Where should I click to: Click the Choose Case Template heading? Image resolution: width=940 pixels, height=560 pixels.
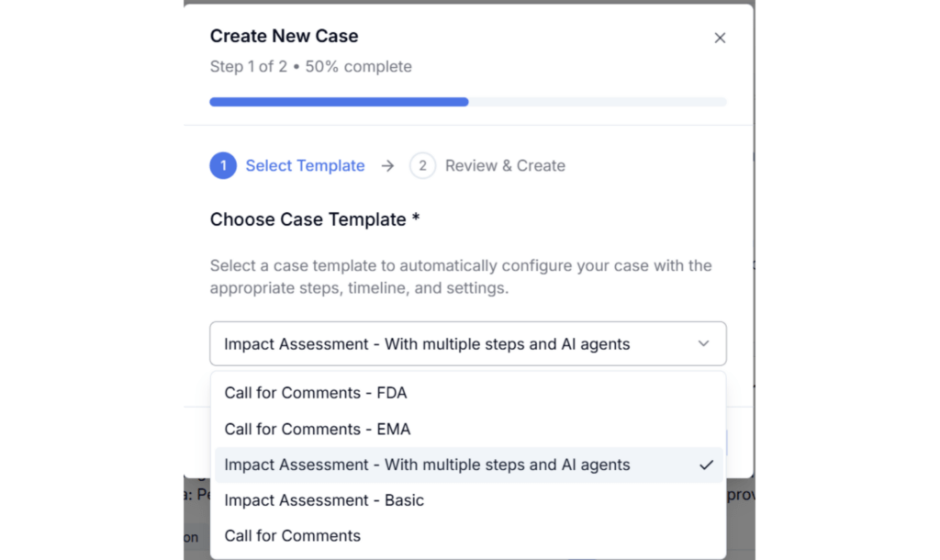coord(315,219)
